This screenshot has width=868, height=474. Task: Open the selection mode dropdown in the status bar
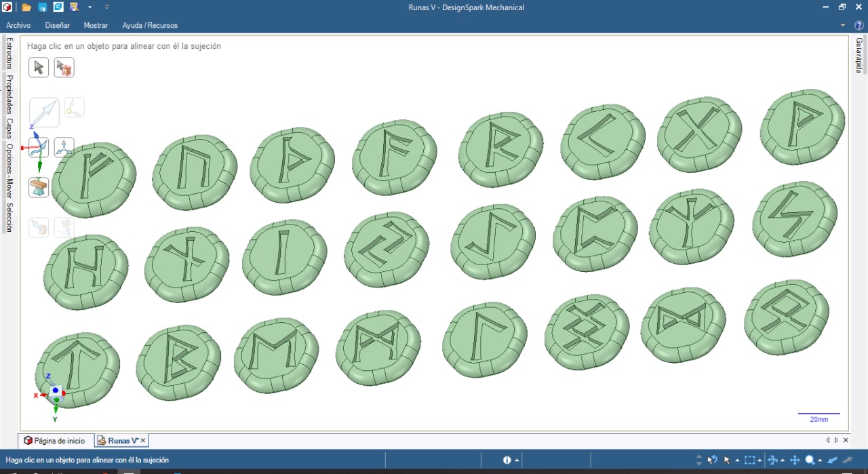click(737, 460)
